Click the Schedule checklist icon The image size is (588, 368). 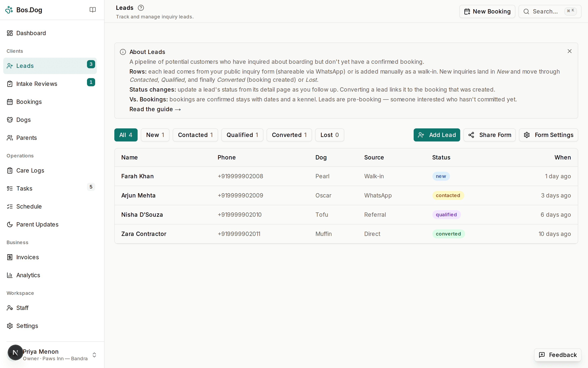click(10, 206)
